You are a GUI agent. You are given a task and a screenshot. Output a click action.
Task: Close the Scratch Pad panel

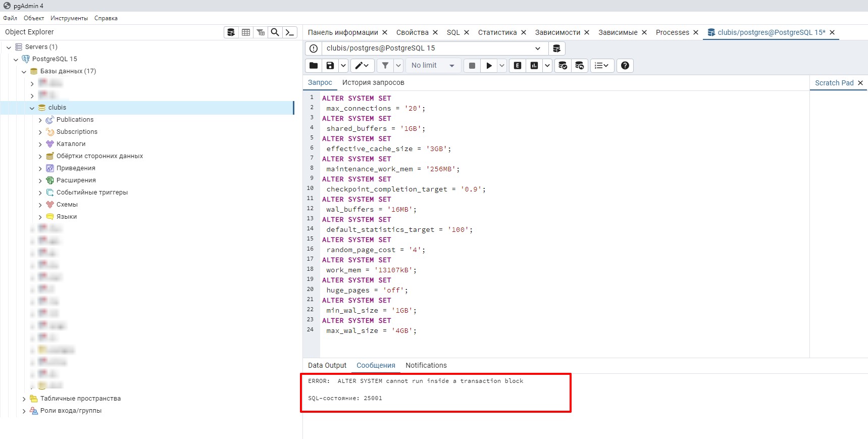860,83
